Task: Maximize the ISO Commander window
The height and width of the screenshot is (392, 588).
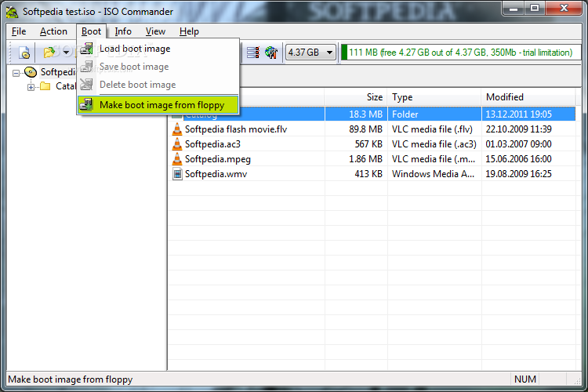Action: coord(535,9)
